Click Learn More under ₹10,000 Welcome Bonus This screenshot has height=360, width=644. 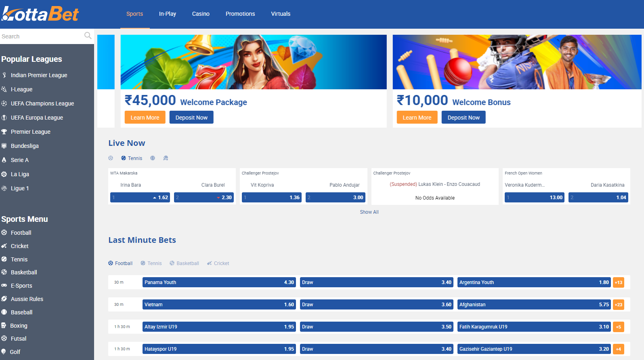(417, 118)
